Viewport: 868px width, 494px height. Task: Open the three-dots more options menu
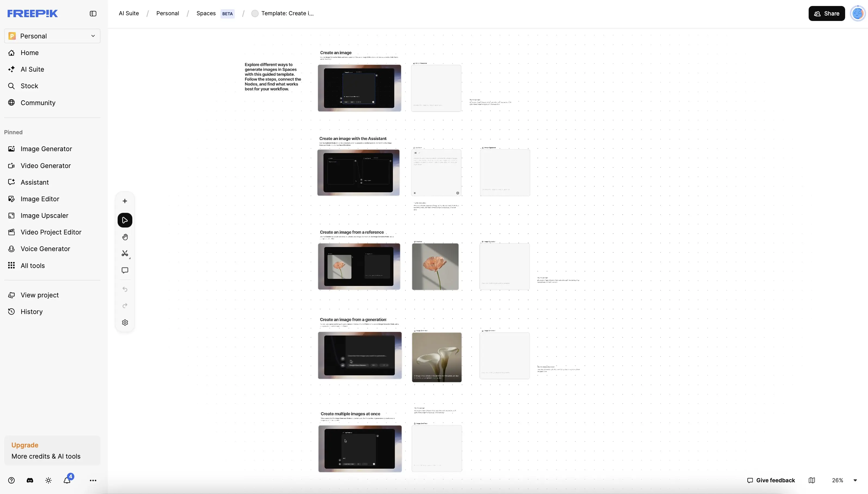click(93, 480)
